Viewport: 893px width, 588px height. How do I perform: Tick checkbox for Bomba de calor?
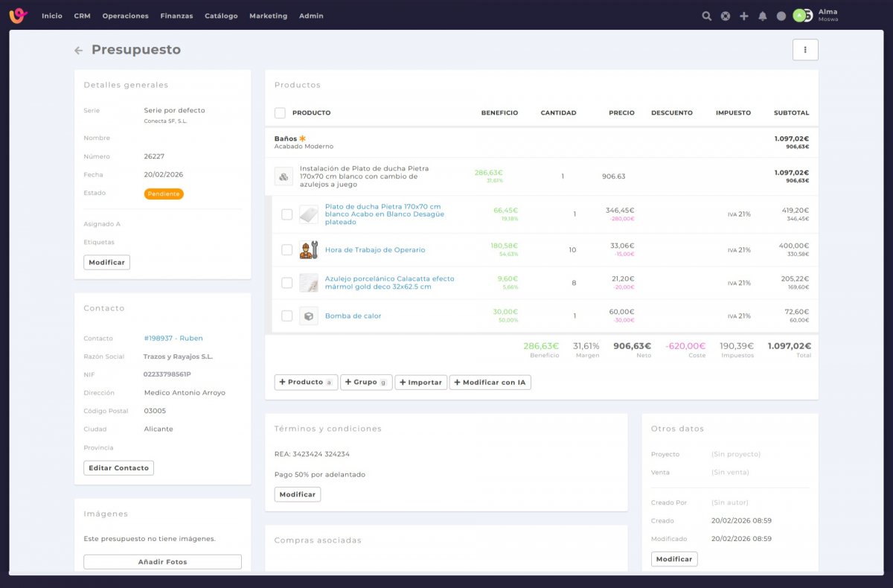287,316
